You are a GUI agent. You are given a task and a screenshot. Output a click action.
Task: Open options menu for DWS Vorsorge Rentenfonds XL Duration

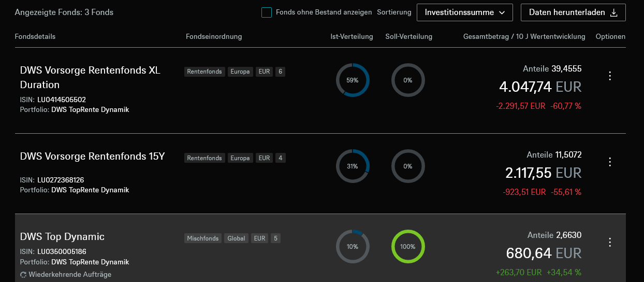pyautogui.click(x=610, y=76)
